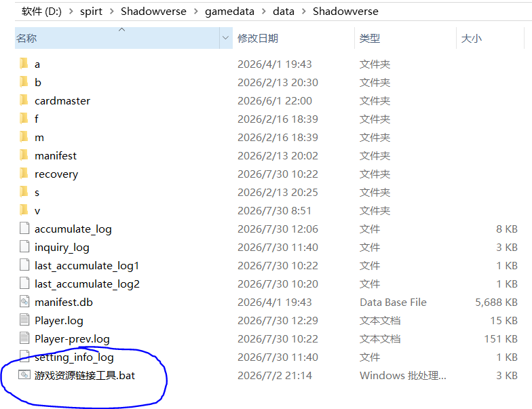
Task: Select the file named manifest.db
Action: tap(64, 303)
